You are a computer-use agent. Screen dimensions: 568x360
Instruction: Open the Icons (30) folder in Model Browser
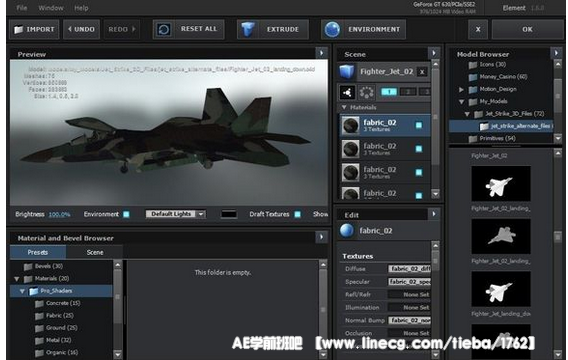click(487, 64)
